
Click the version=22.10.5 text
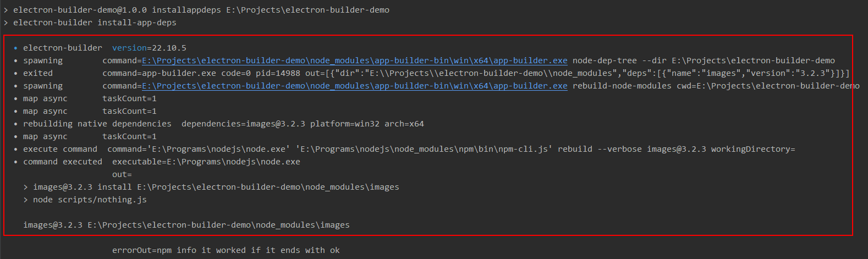[149, 48]
